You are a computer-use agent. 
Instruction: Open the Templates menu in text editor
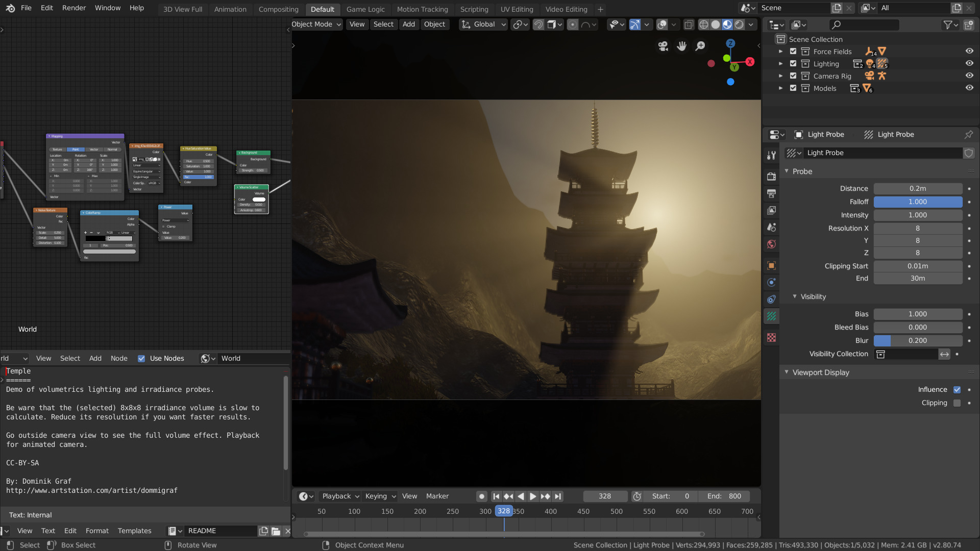(x=134, y=531)
